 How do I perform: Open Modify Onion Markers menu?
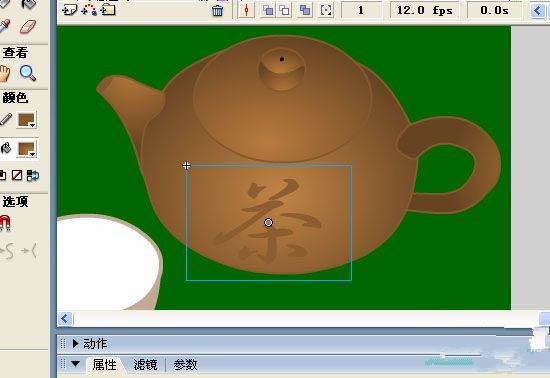(326, 10)
